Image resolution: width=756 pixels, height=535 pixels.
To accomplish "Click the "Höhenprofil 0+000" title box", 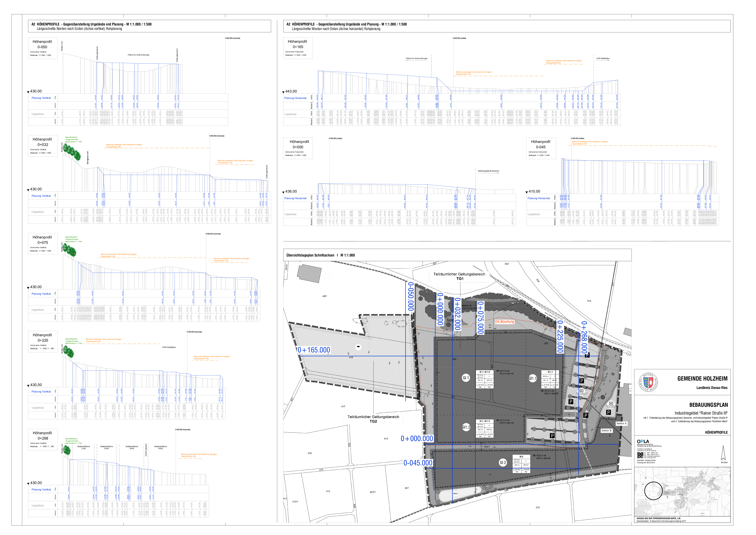I will tap(298, 148).
